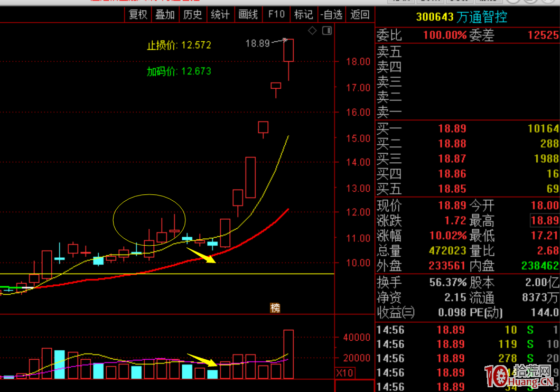The width and height of the screenshot is (560, 392).
Task: Click 流通 value 8373万
Action: 540,297
